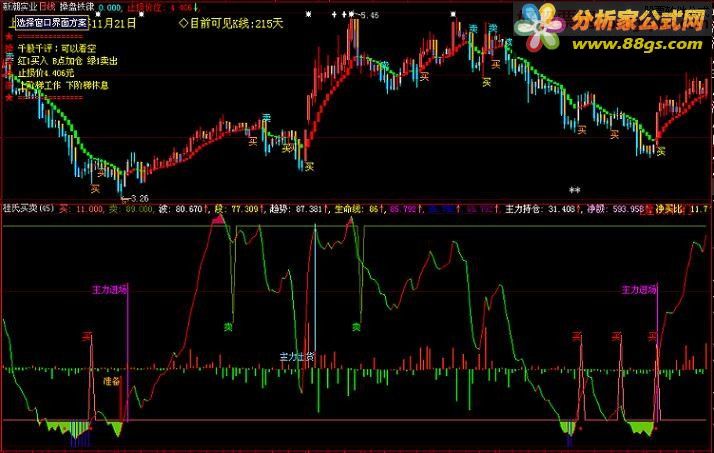The height and width of the screenshot is (453, 714).
Task: Click the 买: 11.000 indicator value
Action: 82,209
